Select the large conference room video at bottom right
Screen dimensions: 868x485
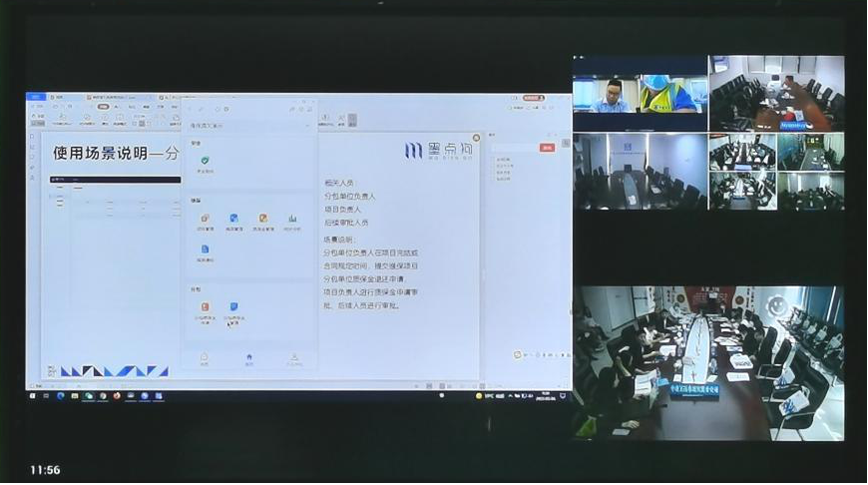tap(708, 363)
